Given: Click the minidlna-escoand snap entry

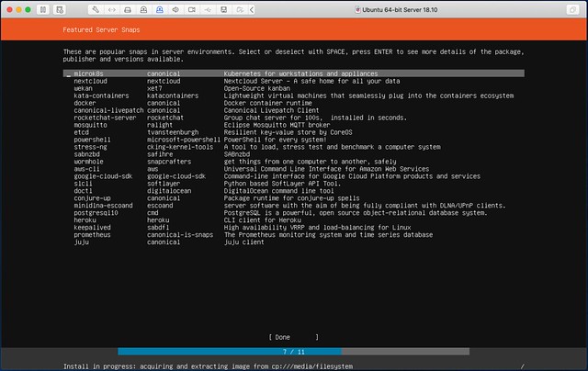Looking at the screenshot, I should tap(294, 206).
